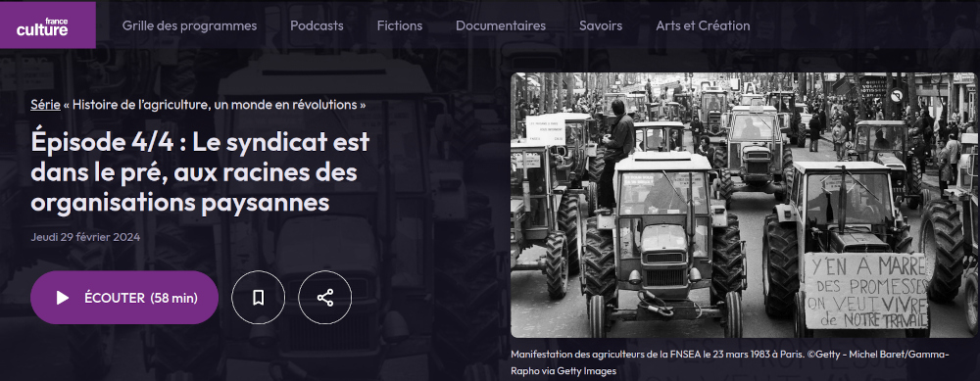Screen dimensions: 980x381
Task: Open the France Culture logo home link
Action: coord(47,25)
